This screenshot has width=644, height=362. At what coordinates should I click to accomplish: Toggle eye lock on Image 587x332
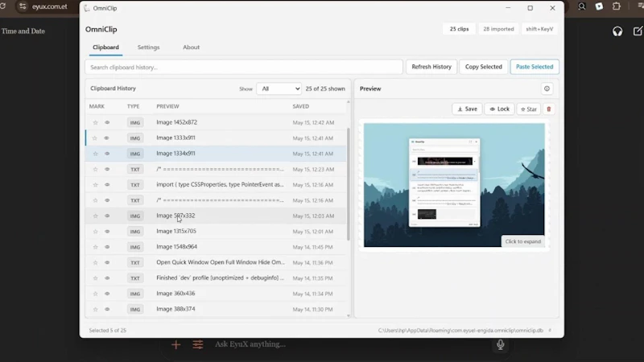[x=107, y=216]
